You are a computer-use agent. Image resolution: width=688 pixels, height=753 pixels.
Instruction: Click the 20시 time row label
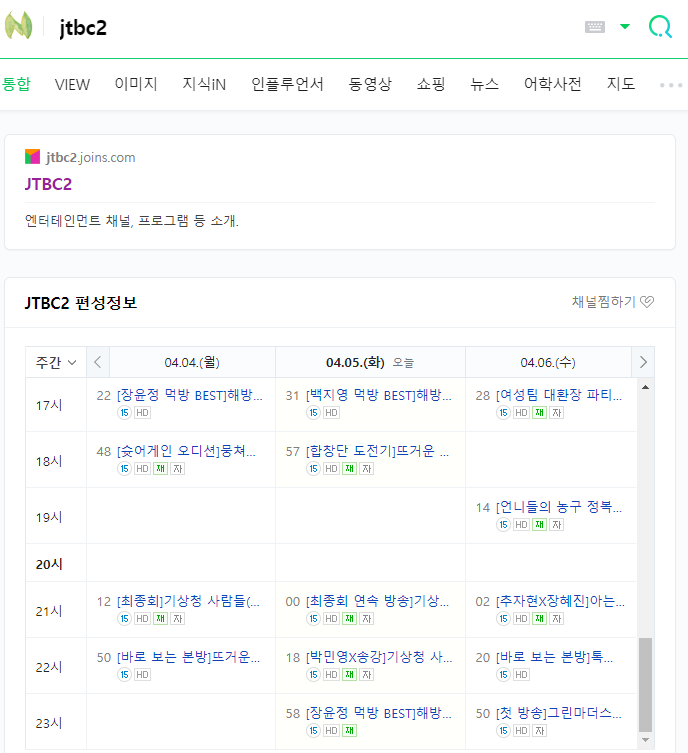click(x=49, y=564)
